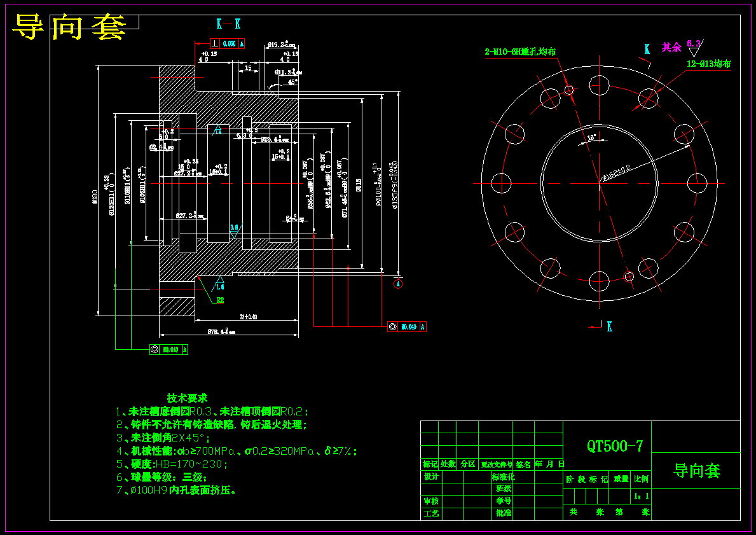Select the vertical Ø115 dimension text
The width and height of the screenshot is (756, 535).
pos(358,185)
